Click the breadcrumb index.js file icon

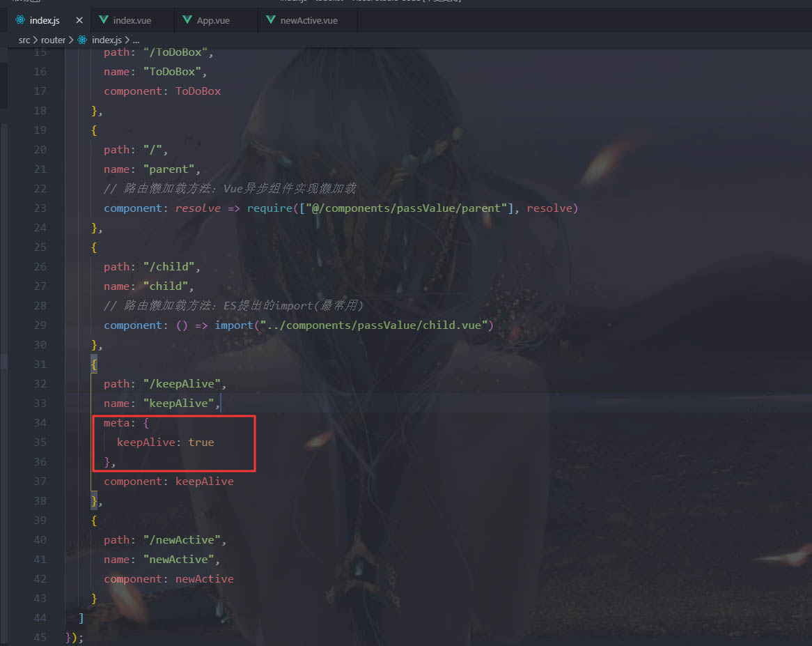(x=81, y=40)
